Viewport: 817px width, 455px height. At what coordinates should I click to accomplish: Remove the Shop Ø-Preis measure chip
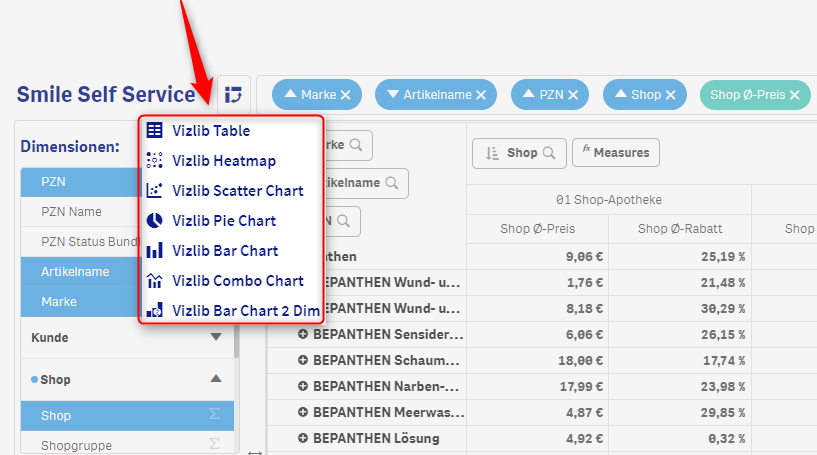click(x=795, y=95)
